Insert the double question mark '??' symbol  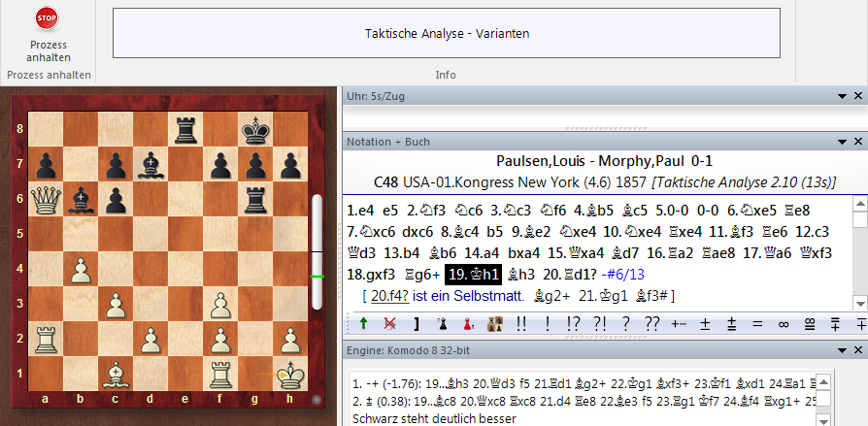(x=651, y=323)
